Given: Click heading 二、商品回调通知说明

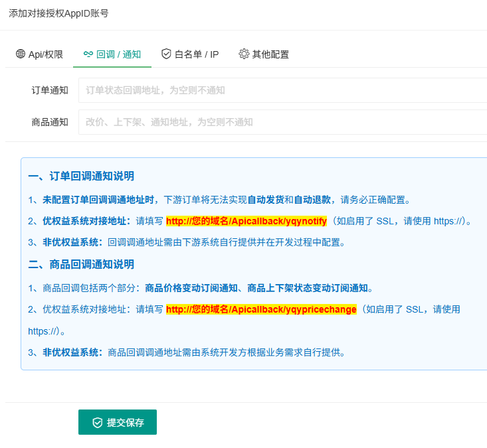Looking at the screenshot, I should 81,265.
